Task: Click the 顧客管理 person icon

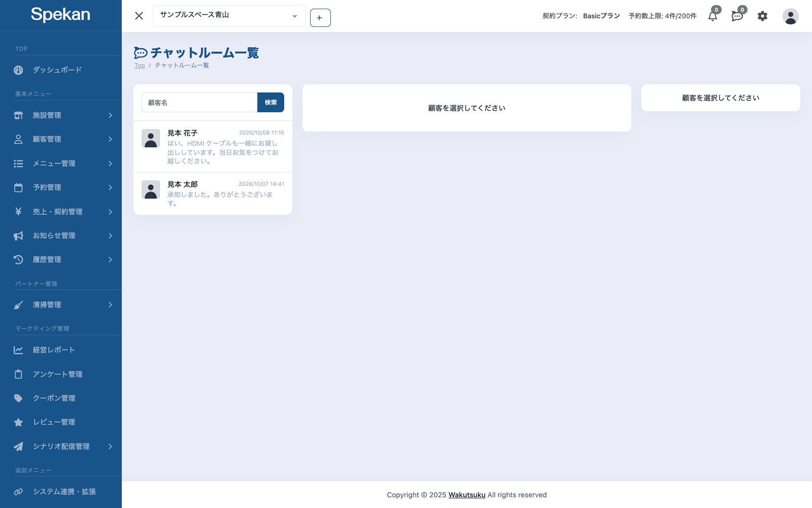Action: click(18, 139)
